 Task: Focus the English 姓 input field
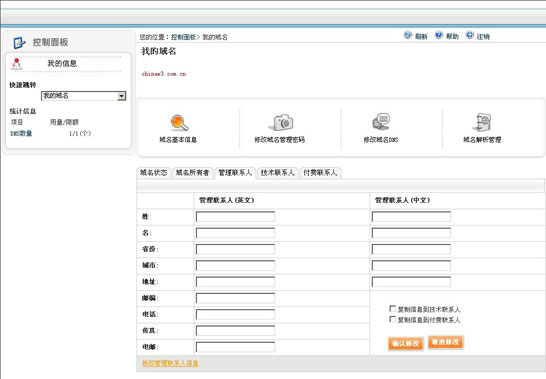(235, 216)
